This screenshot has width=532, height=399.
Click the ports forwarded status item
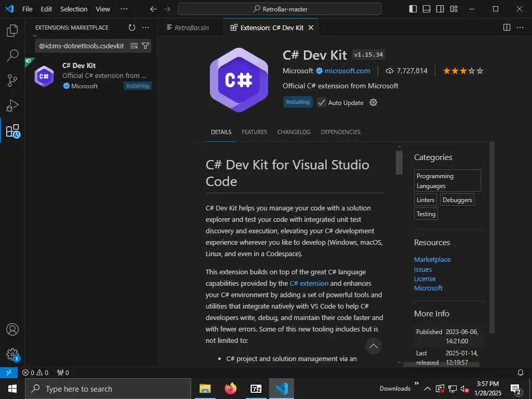point(63,373)
